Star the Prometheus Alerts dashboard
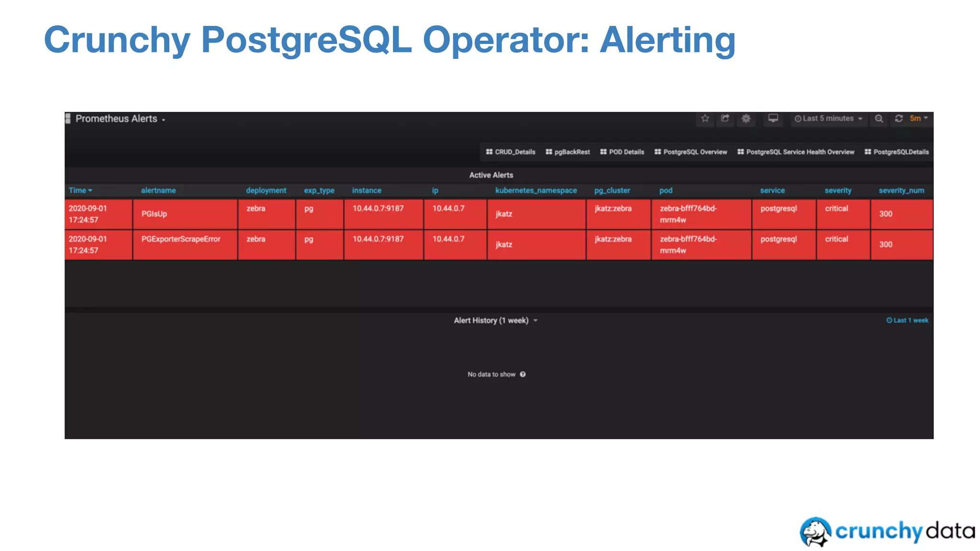 click(x=705, y=119)
